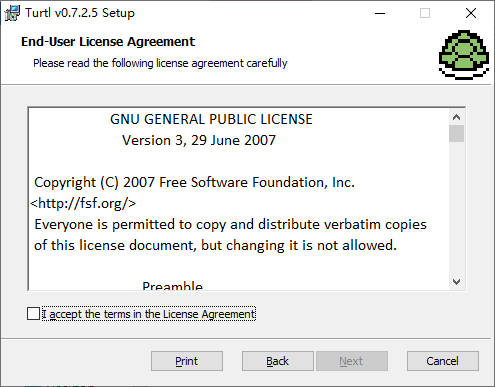Click the scroll down arrow of license text

[x=456, y=282]
